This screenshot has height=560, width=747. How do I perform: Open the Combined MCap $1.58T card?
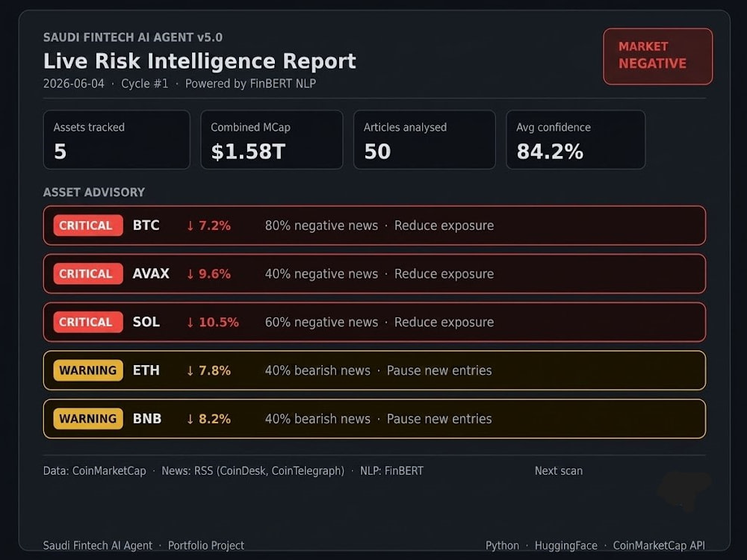(272, 140)
